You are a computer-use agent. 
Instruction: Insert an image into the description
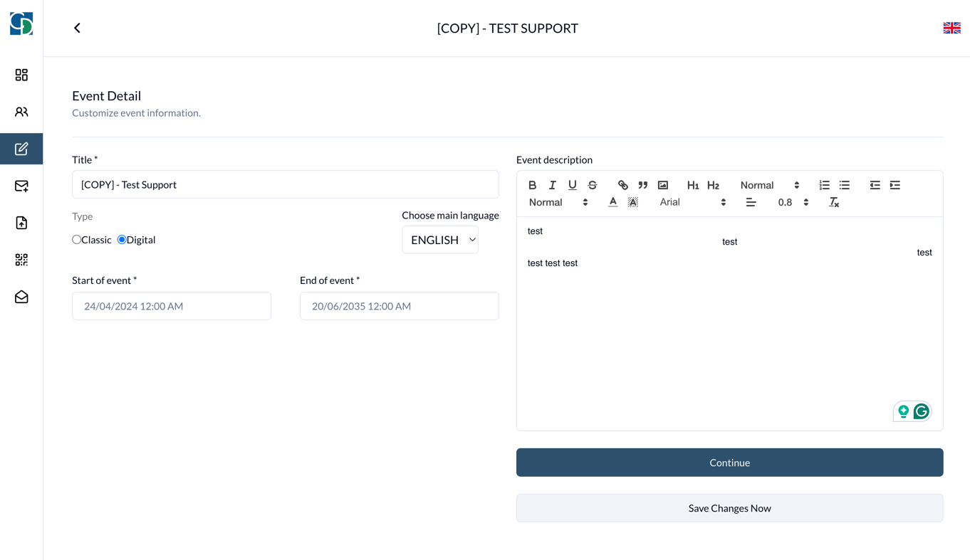[x=663, y=185]
